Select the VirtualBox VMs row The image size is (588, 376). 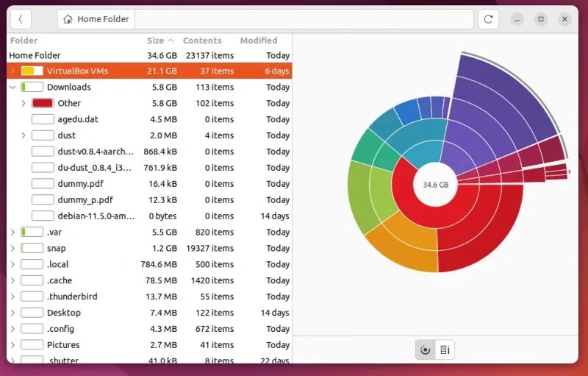coord(149,71)
